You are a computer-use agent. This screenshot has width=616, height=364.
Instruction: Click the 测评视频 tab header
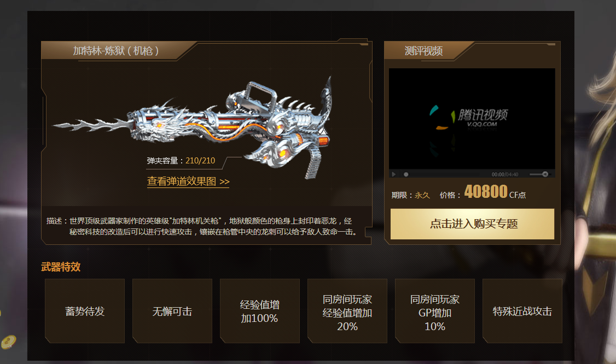tap(423, 51)
